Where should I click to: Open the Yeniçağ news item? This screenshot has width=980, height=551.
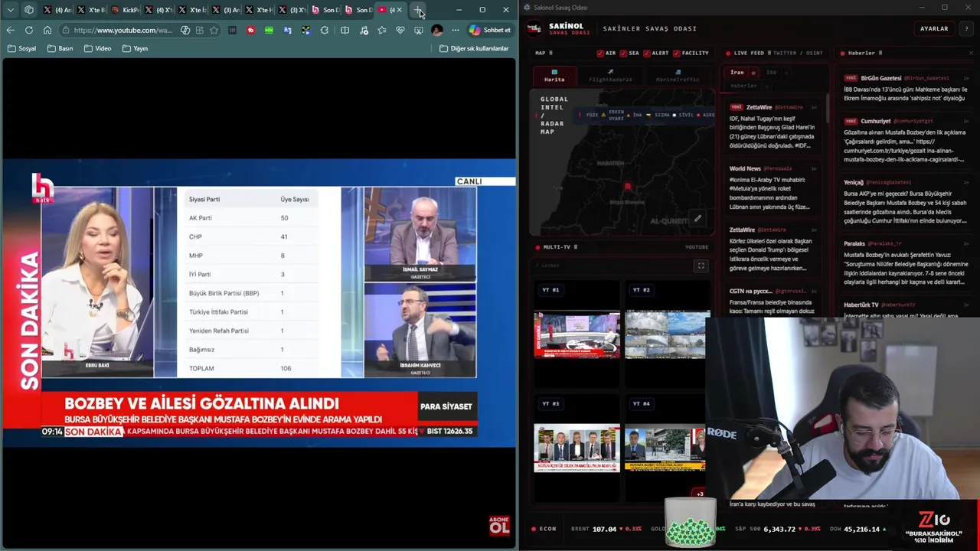click(x=906, y=201)
